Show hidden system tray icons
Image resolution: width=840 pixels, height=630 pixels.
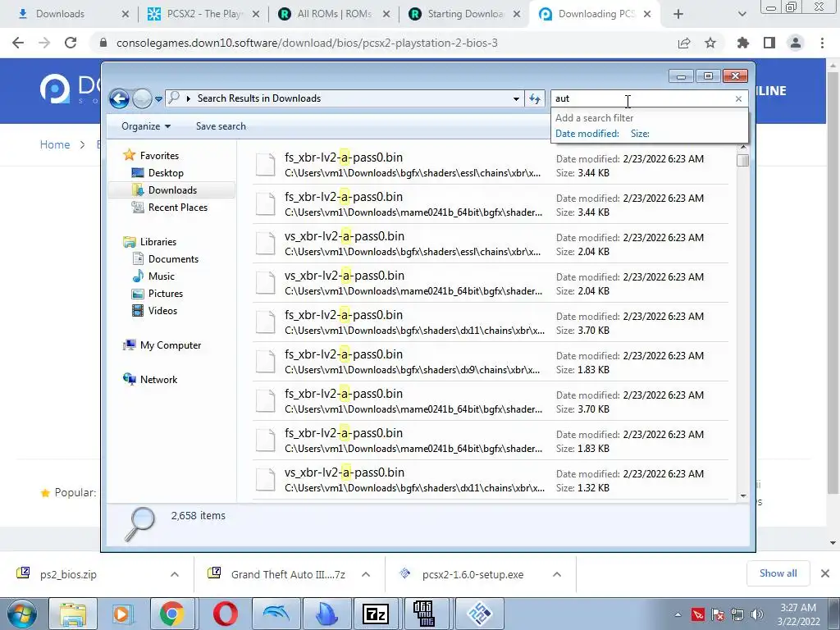pos(678,614)
